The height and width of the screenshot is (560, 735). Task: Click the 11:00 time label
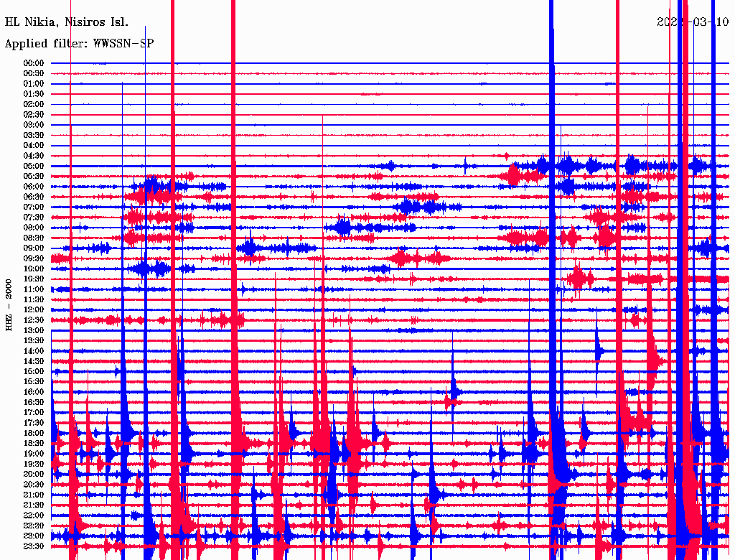click(x=33, y=289)
